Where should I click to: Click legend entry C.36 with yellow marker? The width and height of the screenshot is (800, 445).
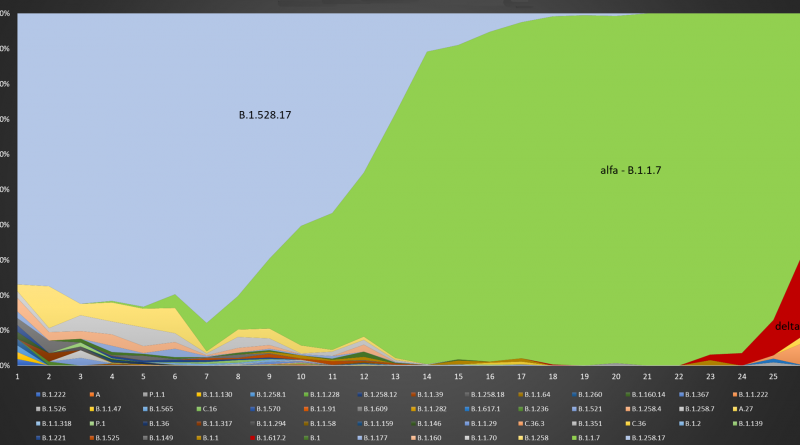[x=636, y=424]
